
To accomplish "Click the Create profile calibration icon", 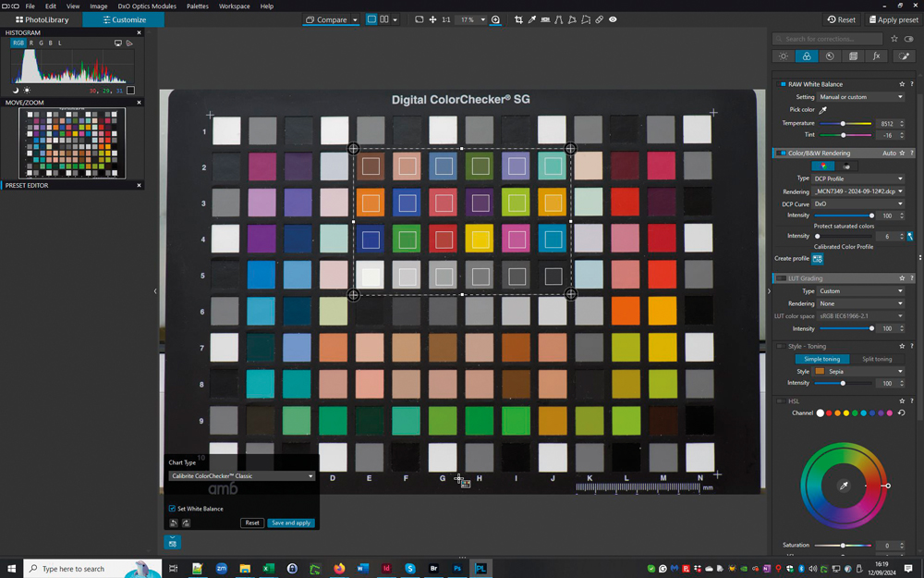I will pyautogui.click(x=818, y=258).
